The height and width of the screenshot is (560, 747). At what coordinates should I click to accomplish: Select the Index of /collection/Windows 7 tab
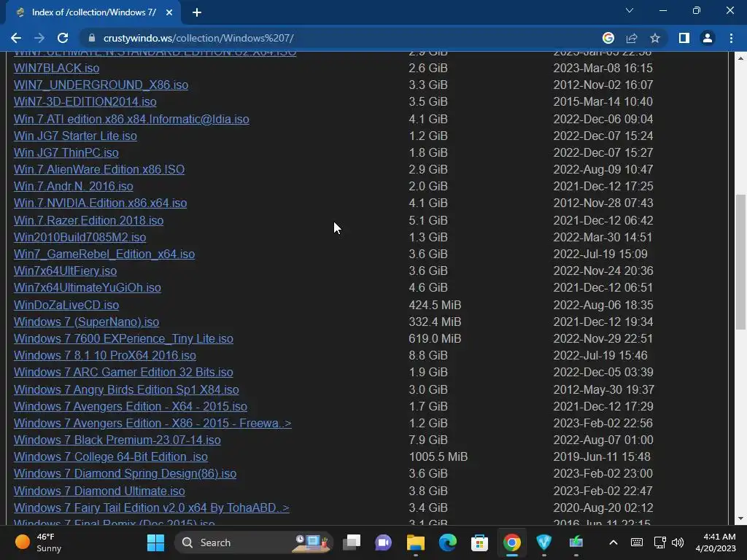point(93,12)
